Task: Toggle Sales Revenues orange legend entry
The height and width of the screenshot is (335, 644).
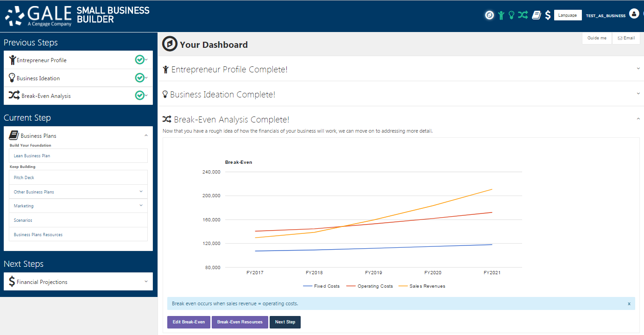Action: click(x=422, y=286)
